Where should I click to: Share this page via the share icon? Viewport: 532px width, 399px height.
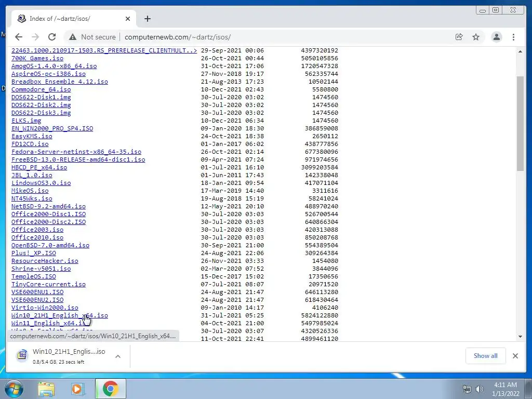(459, 37)
